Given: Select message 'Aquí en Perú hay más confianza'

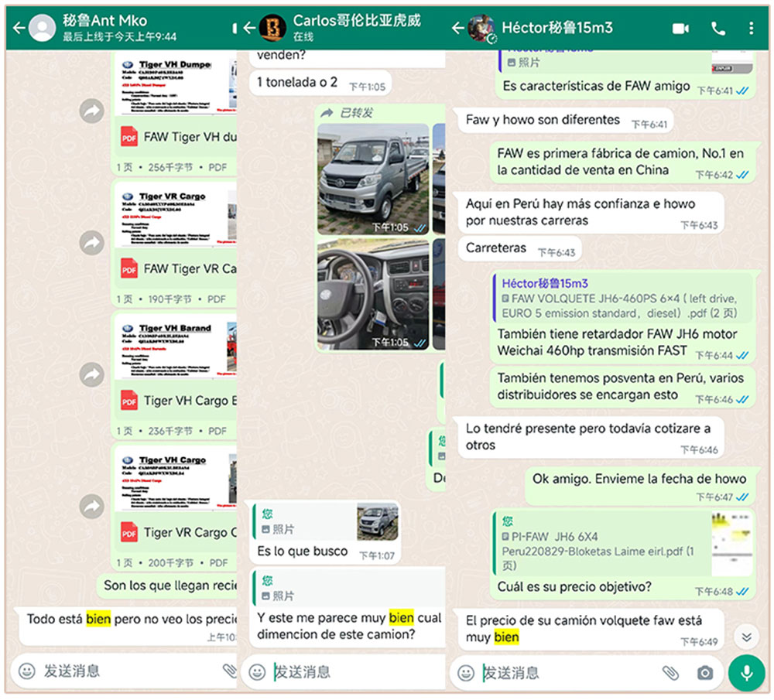Looking at the screenshot, I should 591,213.
